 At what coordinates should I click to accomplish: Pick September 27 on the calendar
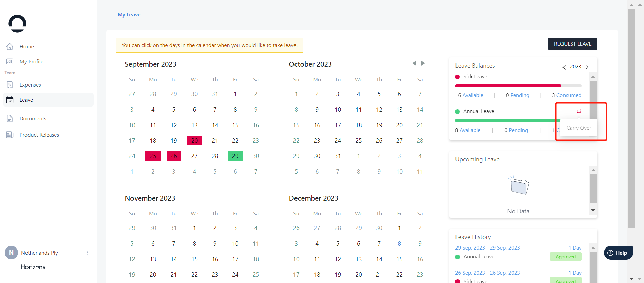(194, 156)
